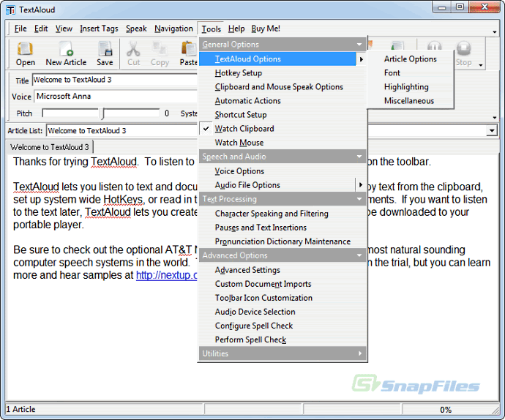Click the 0% progress indicator
Image resolution: width=505 pixels, height=420 pixels.
tap(446, 409)
